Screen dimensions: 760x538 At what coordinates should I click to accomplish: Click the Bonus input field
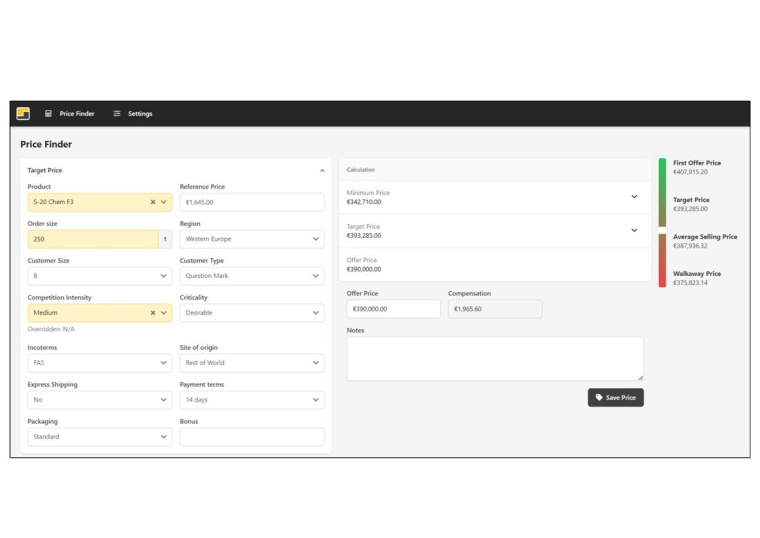pos(252,437)
